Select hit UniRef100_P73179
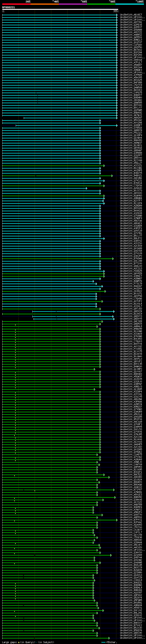Viewport: 146px width, 644px height. coord(131,284)
